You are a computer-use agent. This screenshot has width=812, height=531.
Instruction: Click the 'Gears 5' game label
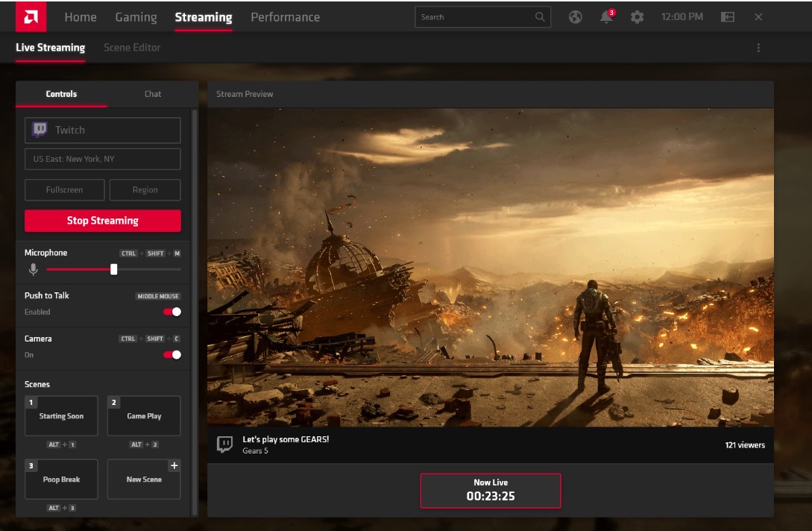point(255,450)
